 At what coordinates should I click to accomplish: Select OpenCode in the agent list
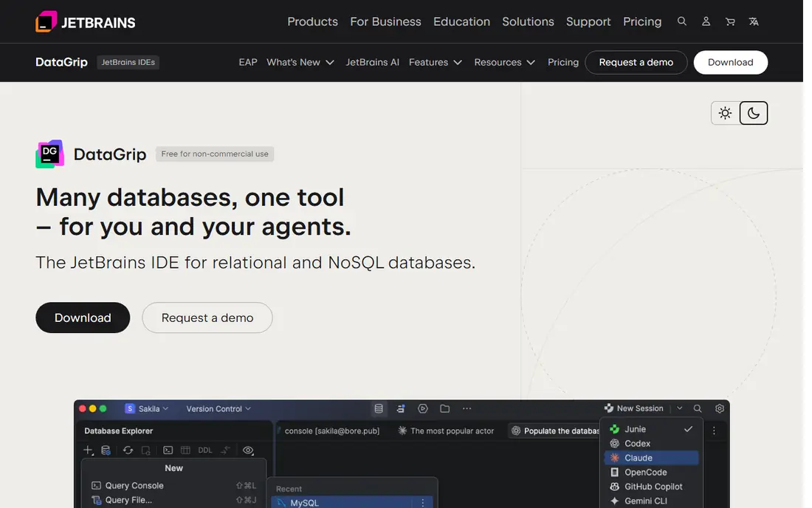652,473
